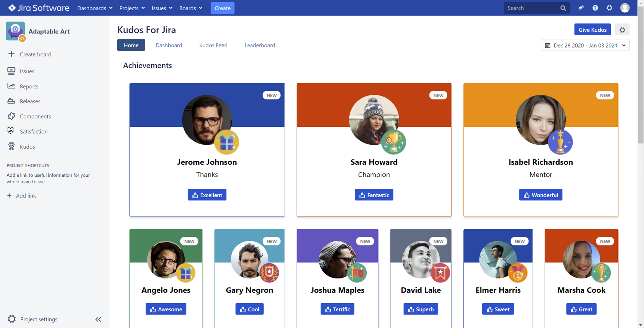Viewport: 644px width, 328px height.
Task: Switch to the Home tab
Action: point(131,45)
